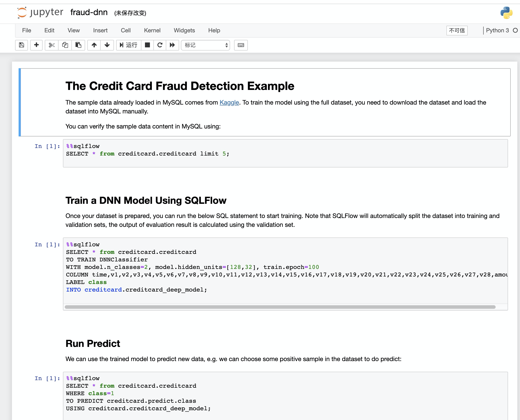Screen dimensions: 520x420
Task: Rename notebook by clicking fraud-dnn title
Action: (89, 12)
